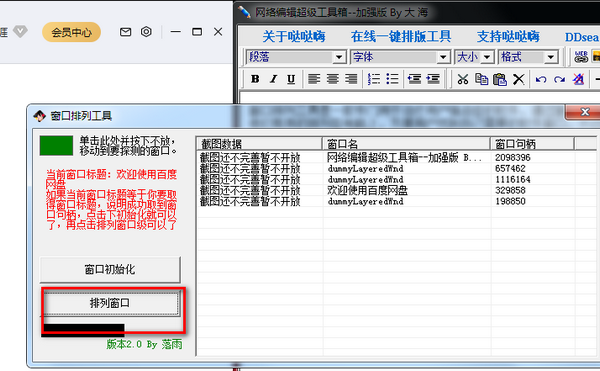
Task: Remove formatting with the crossed-out icon
Action: (578, 79)
